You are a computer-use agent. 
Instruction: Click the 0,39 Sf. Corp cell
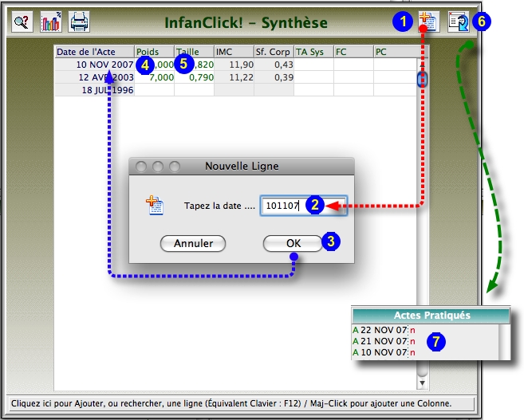click(274, 77)
